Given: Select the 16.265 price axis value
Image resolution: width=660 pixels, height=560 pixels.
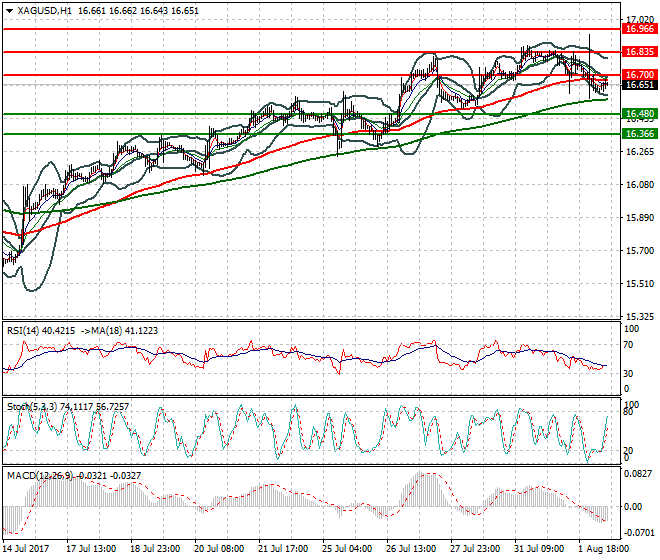Looking at the screenshot, I should click(x=640, y=152).
